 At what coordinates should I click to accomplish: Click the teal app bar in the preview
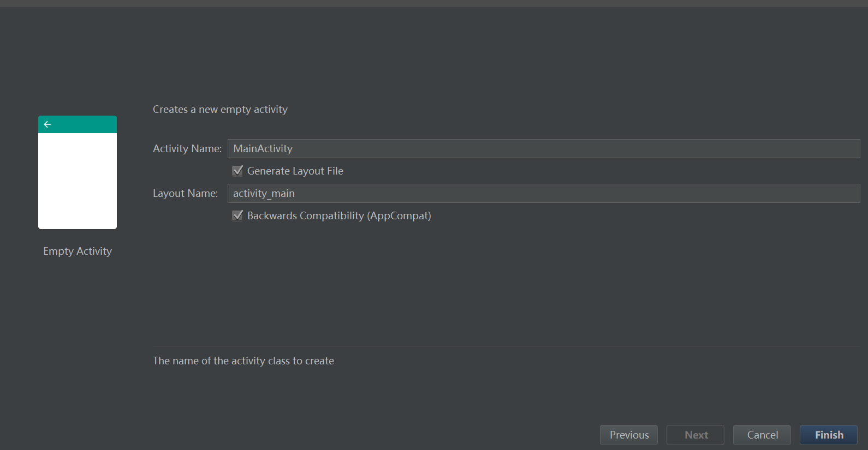[82, 124]
